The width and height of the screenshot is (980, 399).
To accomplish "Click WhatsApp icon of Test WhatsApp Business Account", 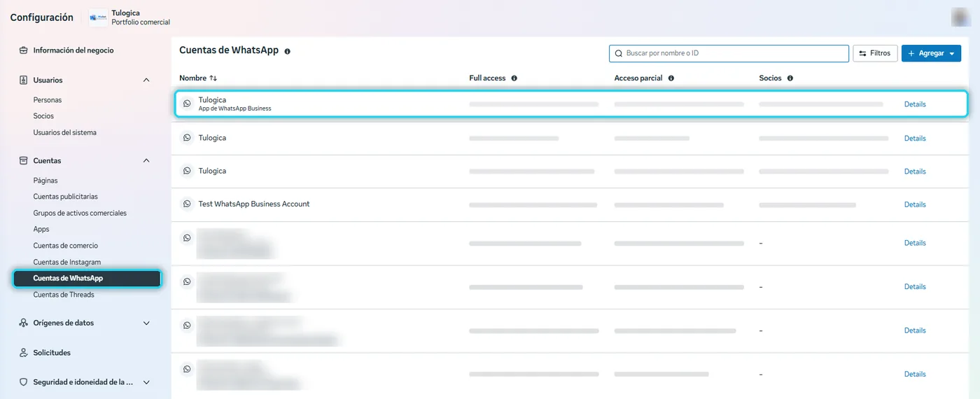I will (x=187, y=204).
